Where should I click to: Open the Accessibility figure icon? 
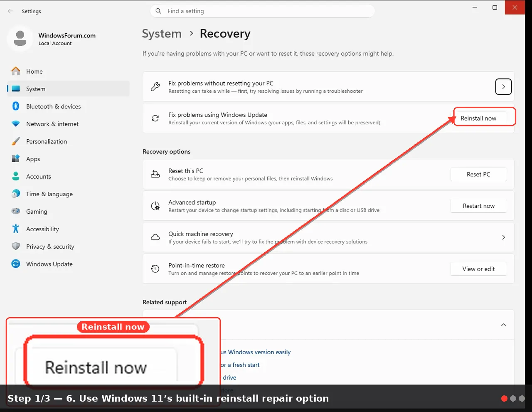click(x=16, y=229)
